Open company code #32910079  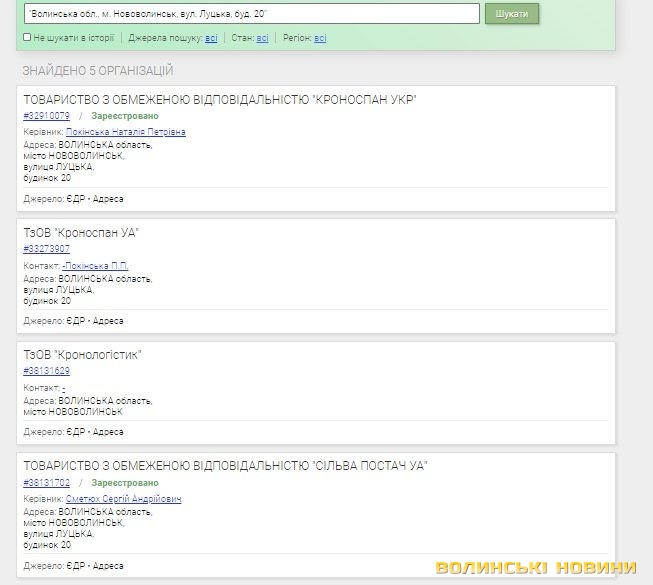[46, 116]
